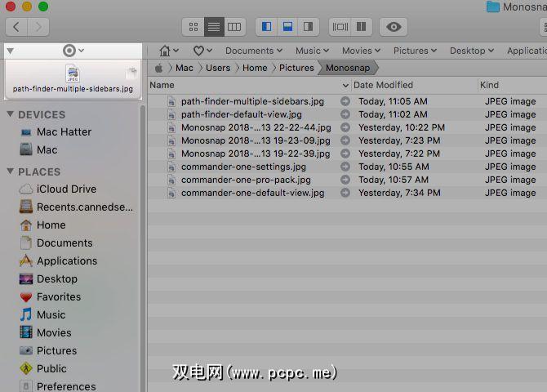This screenshot has width=547, height=392.
Task: Click the Apple icon in path bar
Action: [x=158, y=68]
